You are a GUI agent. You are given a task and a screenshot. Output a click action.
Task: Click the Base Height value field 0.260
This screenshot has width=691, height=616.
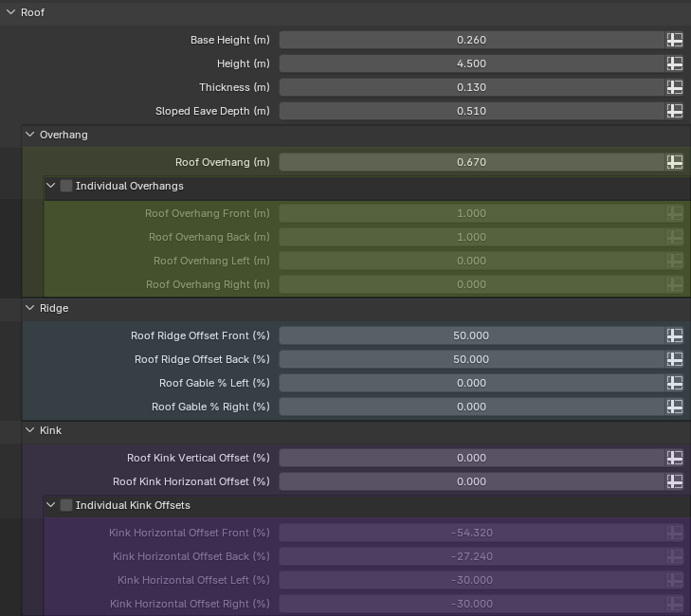(x=471, y=40)
